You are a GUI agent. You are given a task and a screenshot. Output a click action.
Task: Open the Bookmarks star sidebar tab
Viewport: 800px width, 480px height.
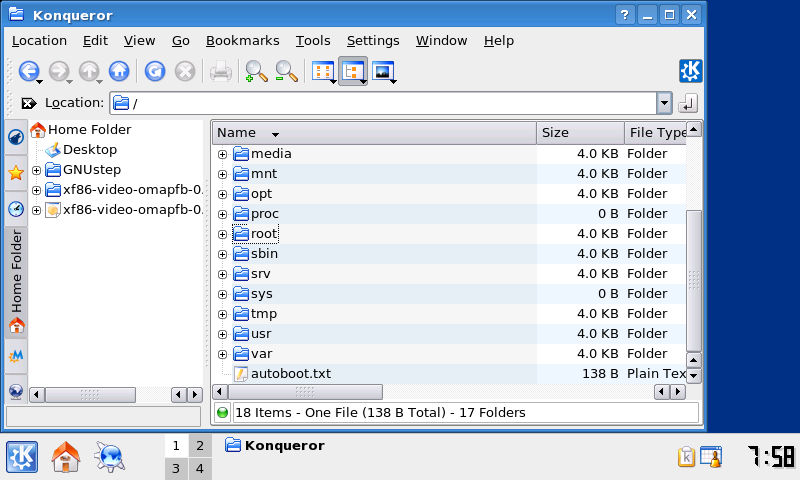16,172
